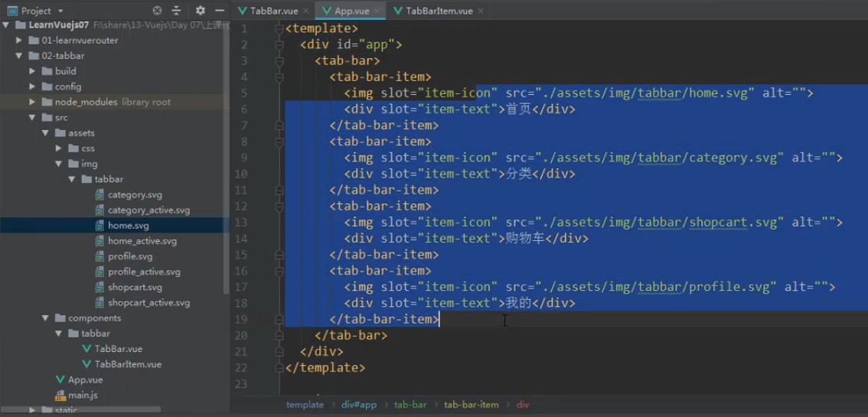Expand the css folder arrow

[x=59, y=148]
